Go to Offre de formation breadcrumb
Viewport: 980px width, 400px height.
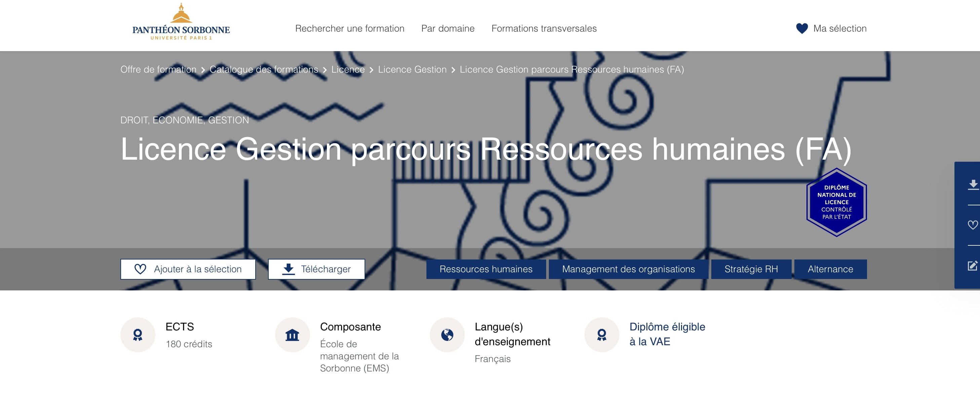[x=158, y=70]
